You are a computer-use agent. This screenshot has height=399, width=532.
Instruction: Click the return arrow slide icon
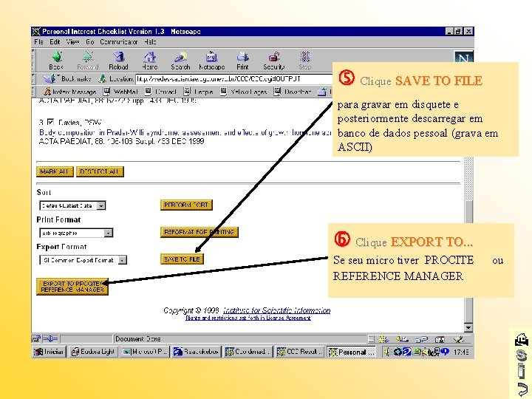pyautogui.click(x=522, y=389)
